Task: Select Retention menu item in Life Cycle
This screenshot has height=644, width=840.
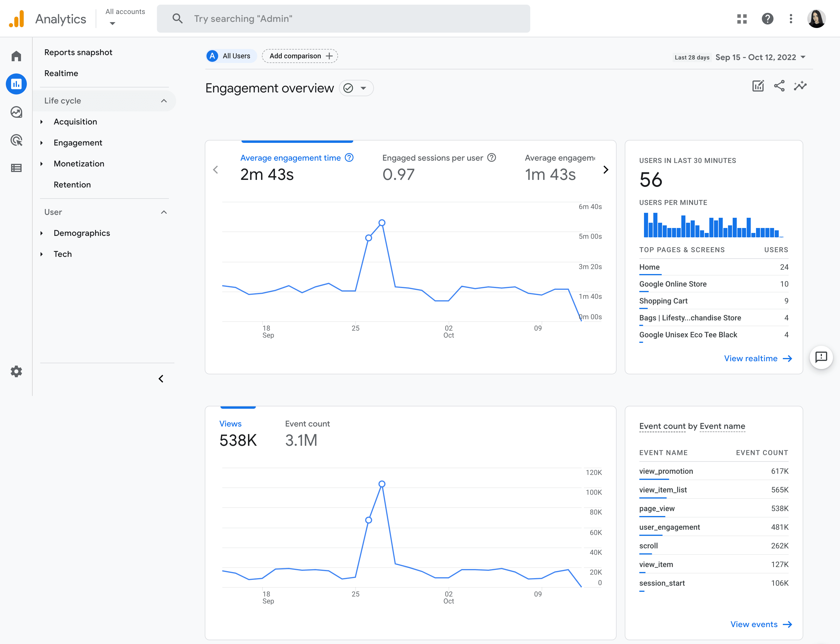Action: tap(72, 185)
